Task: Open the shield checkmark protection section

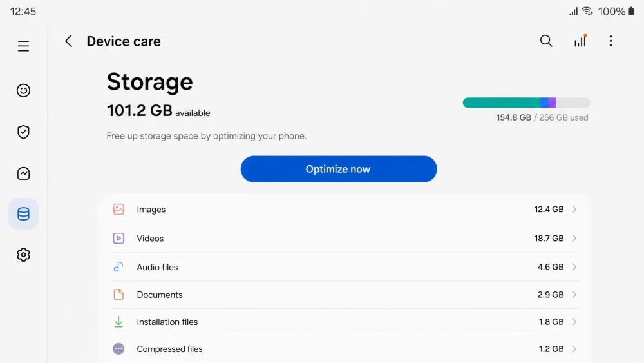Action: click(x=23, y=132)
